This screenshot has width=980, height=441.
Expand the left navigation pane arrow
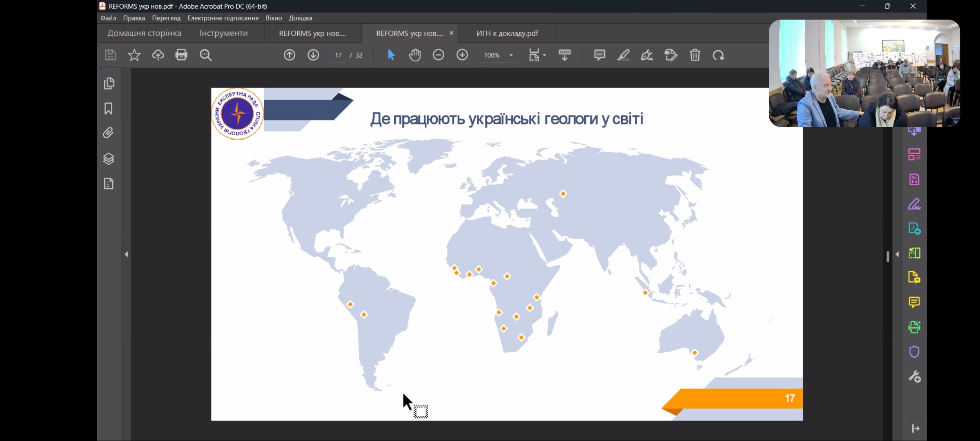[x=126, y=254]
